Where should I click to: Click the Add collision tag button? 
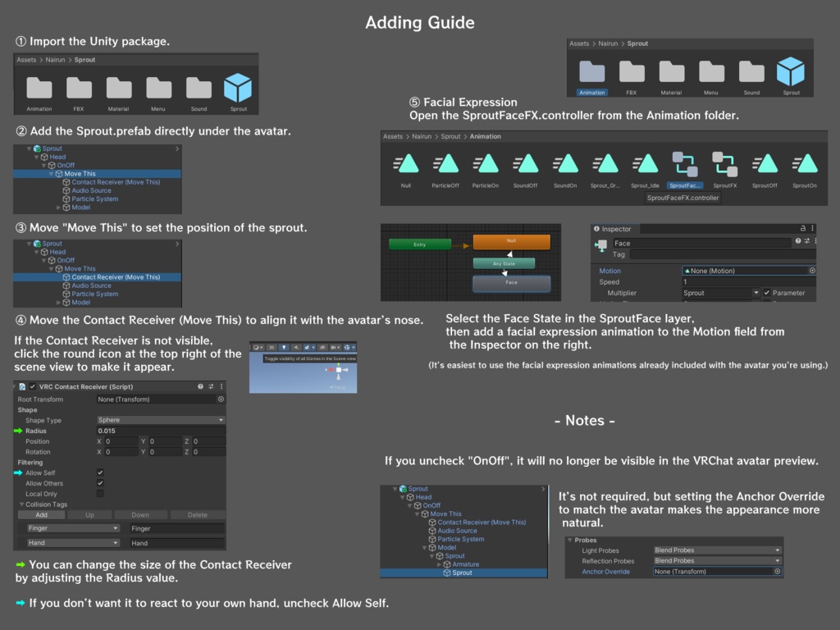click(41, 515)
